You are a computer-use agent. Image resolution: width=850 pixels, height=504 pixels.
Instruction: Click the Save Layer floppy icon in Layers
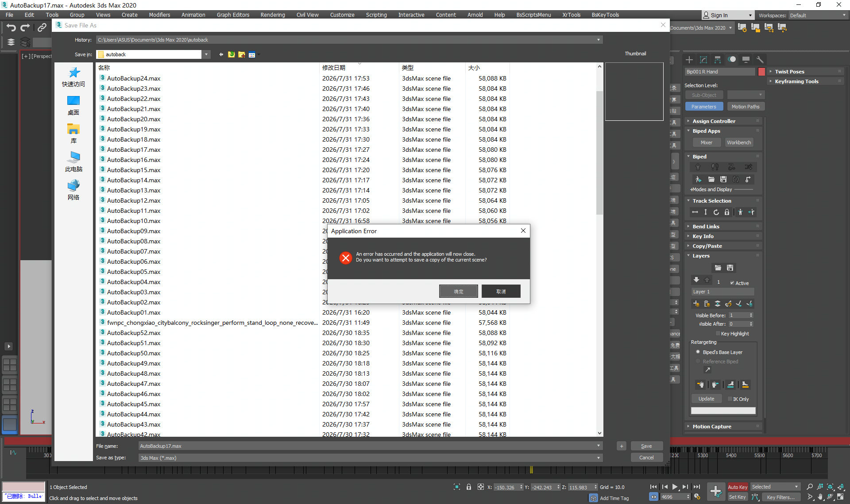pos(730,268)
